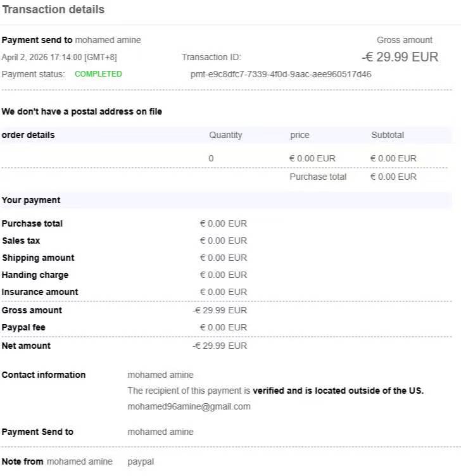Select the Paypal fee row label

coord(23,327)
